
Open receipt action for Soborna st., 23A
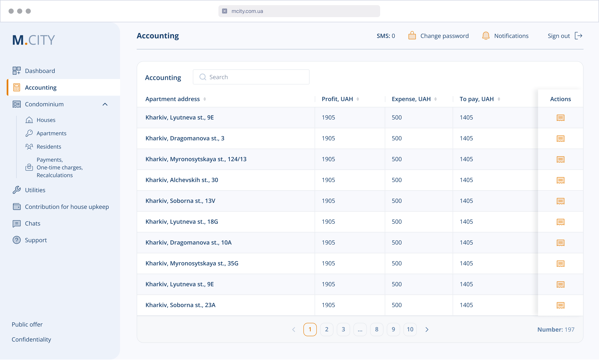pyautogui.click(x=560, y=305)
